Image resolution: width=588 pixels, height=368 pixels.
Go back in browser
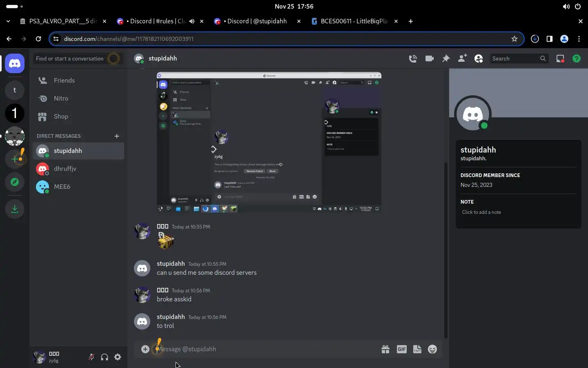pyautogui.click(x=9, y=39)
